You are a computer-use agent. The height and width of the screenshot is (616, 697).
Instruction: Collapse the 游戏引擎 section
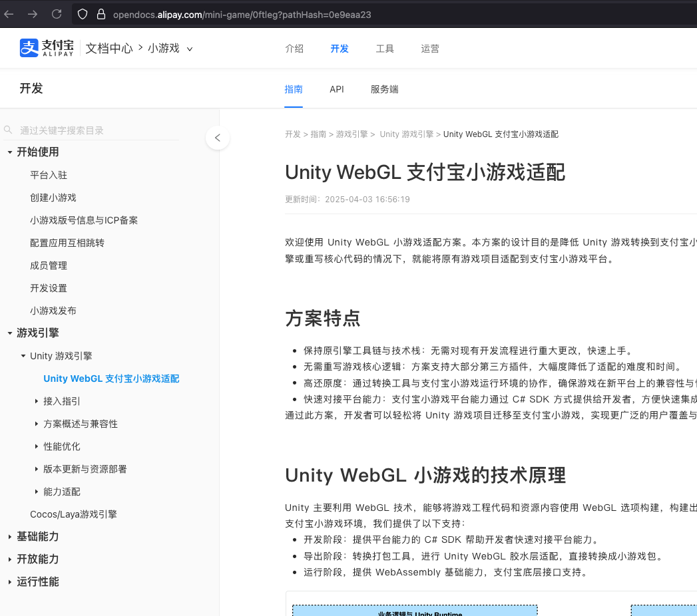coord(10,333)
